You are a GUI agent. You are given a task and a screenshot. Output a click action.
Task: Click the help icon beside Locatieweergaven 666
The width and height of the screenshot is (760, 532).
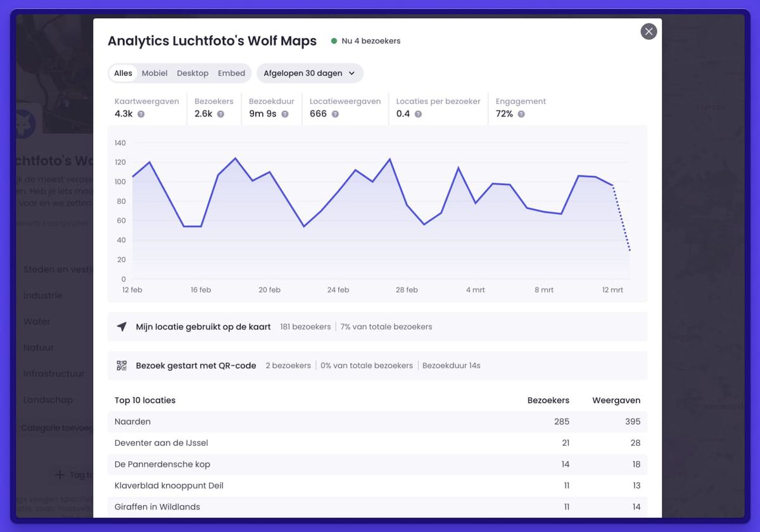coord(335,114)
